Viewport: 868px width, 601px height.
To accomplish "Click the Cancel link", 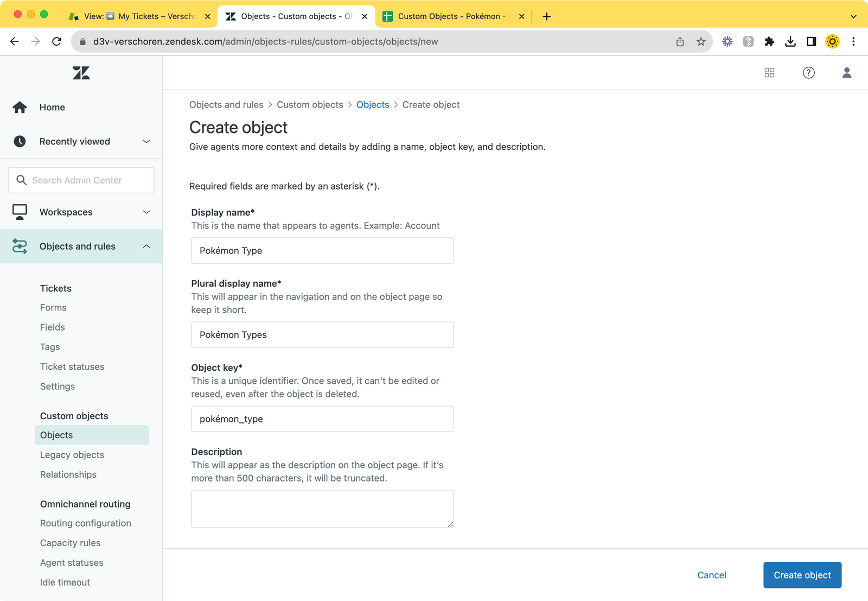I will click(712, 575).
